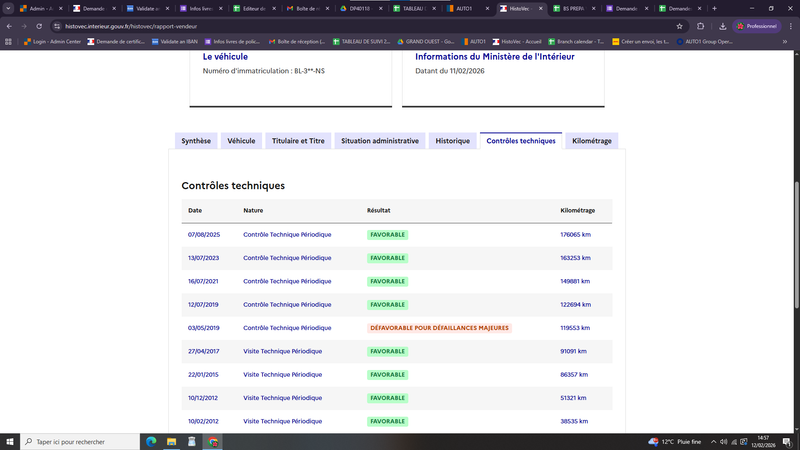Open the Chrome three-dot menu

coord(790,26)
